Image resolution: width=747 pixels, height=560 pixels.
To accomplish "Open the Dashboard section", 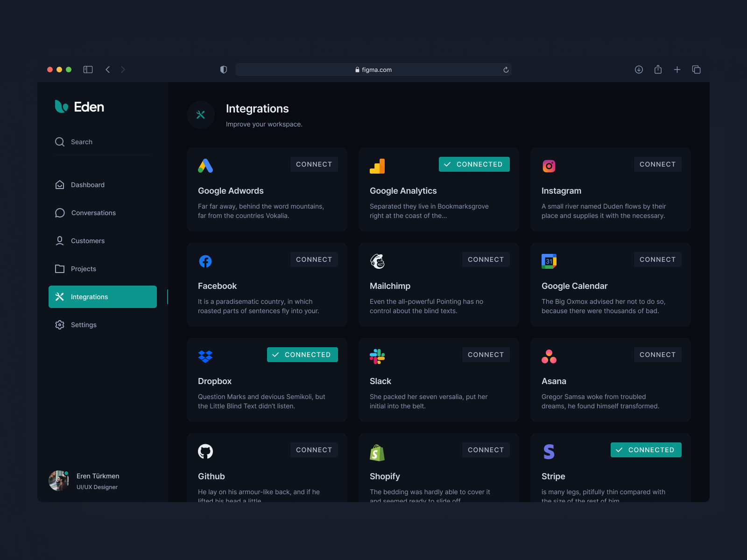I will [87, 185].
